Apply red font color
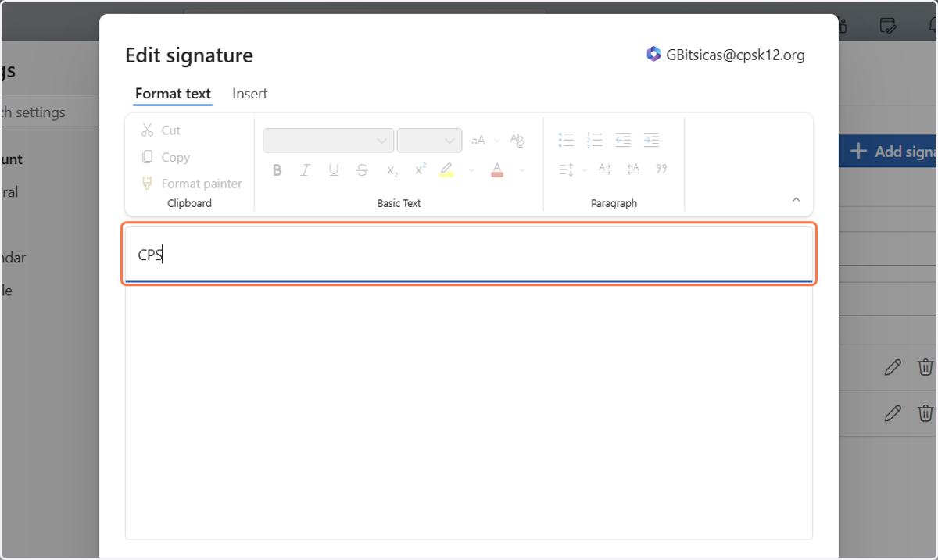The height and width of the screenshot is (560, 938). click(x=497, y=169)
